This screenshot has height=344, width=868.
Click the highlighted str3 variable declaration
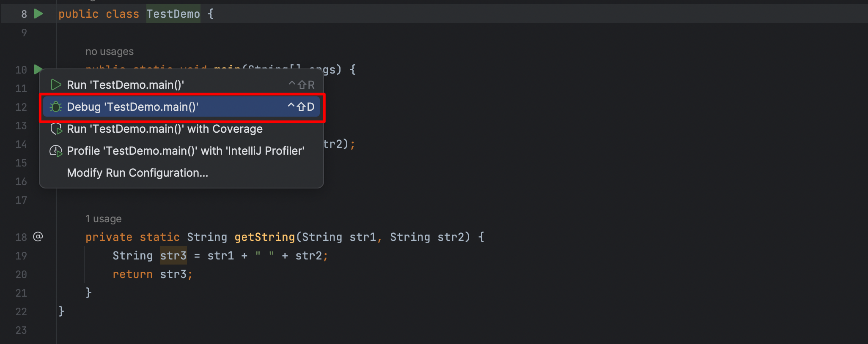coord(173,256)
